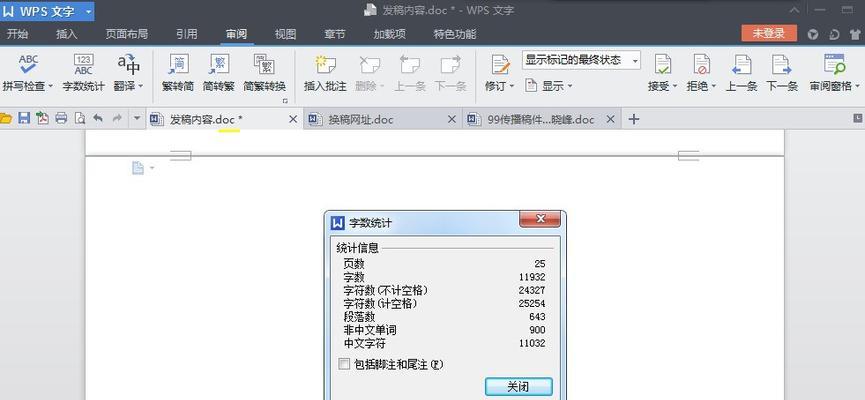Click the 删除 comment icon

(370, 65)
